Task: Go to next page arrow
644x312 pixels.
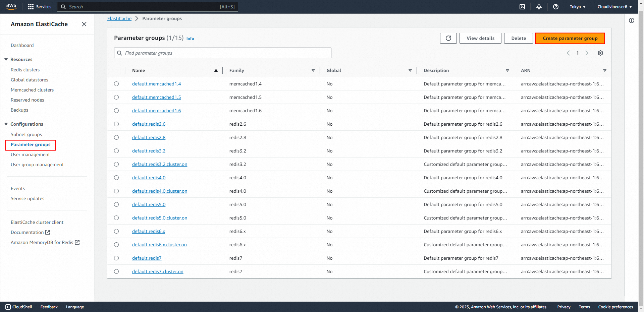Action: [587, 53]
